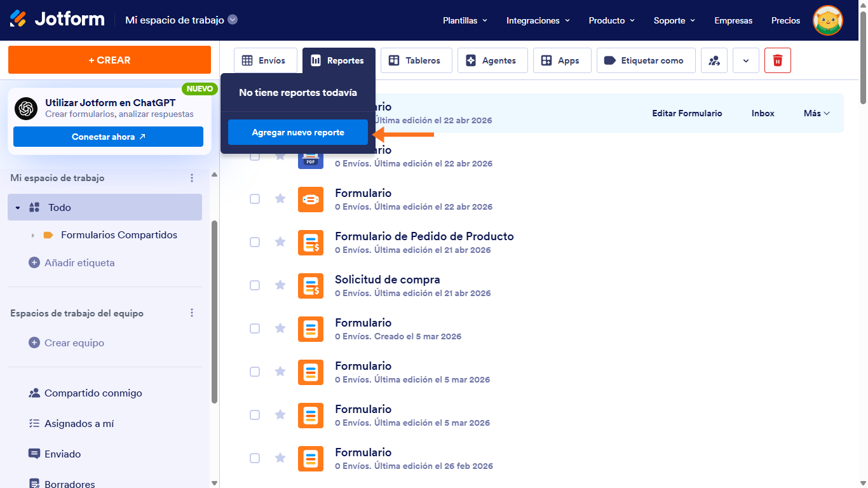The height and width of the screenshot is (488, 868).
Task: Click the share-with-others icon near the toolbar
Action: [x=714, y=60]
